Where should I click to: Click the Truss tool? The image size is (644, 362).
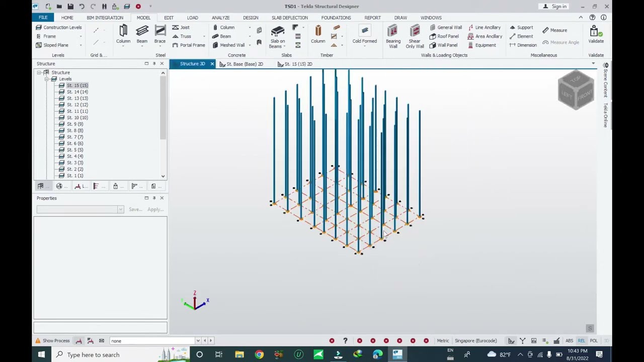click(182, 36)
